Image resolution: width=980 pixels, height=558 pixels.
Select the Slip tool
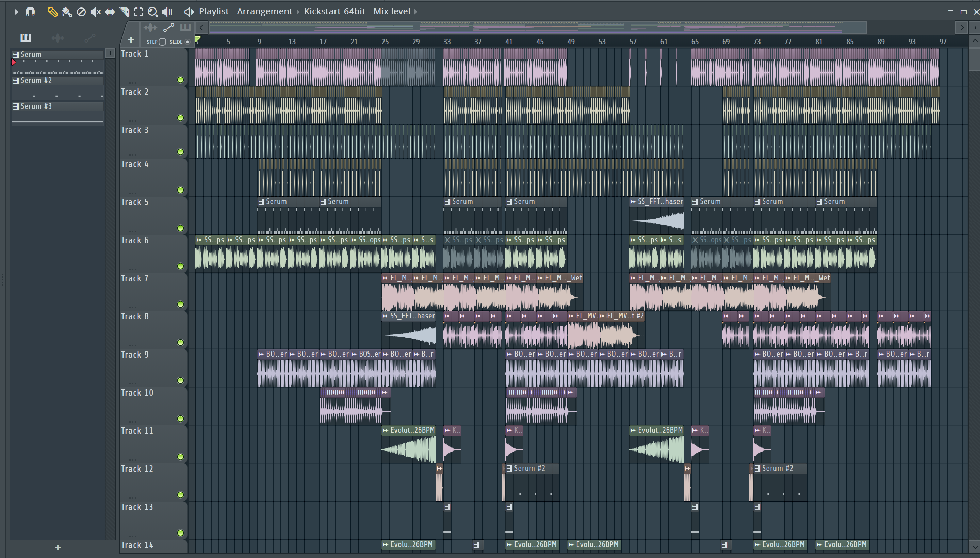(110, 12)
